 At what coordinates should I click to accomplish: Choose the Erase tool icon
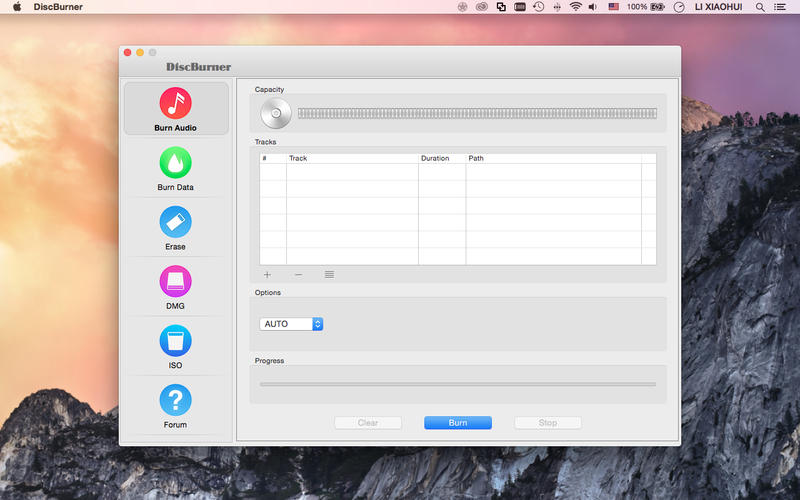click(176, 221)
